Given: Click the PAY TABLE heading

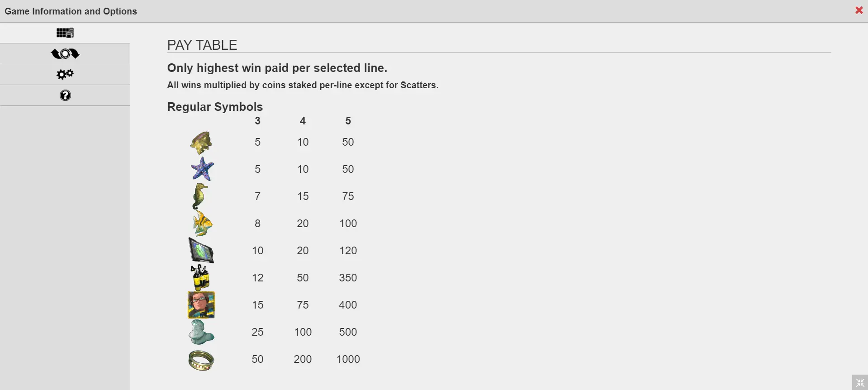Looking at the screenshot, I should click(202, 45).
